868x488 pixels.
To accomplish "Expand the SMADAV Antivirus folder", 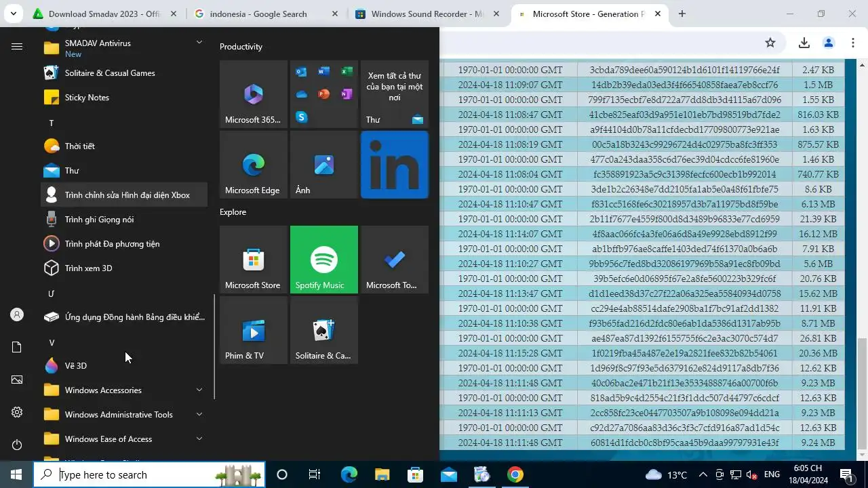I will (x=124, y=47).
